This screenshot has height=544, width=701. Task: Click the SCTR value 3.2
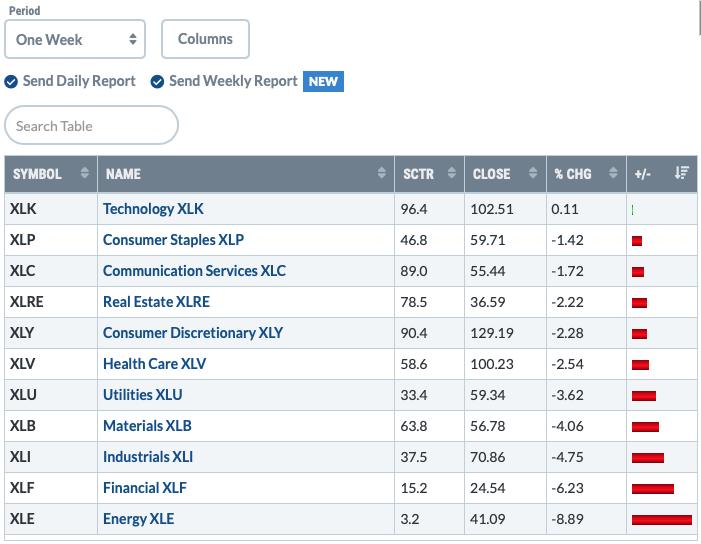(x=410, y=519)
